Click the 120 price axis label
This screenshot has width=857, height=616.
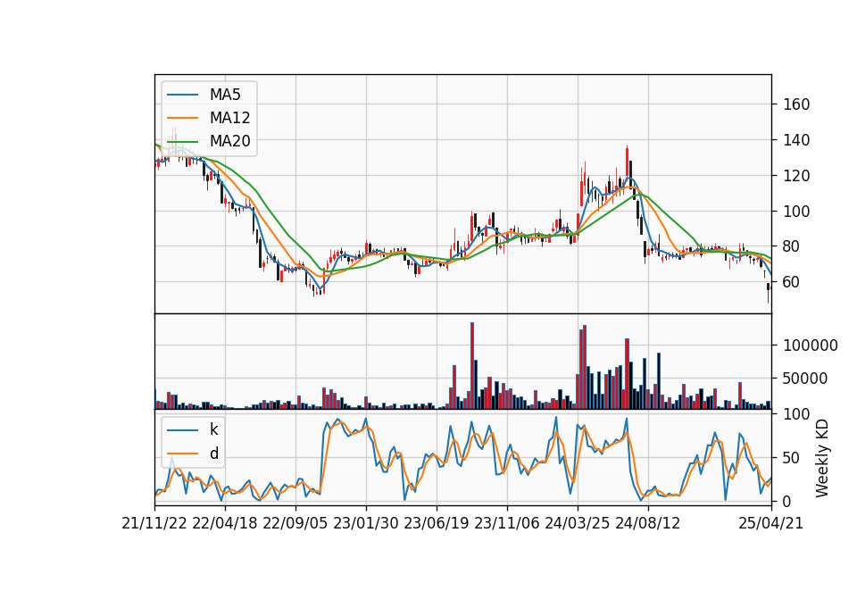(x=796, y=176)
